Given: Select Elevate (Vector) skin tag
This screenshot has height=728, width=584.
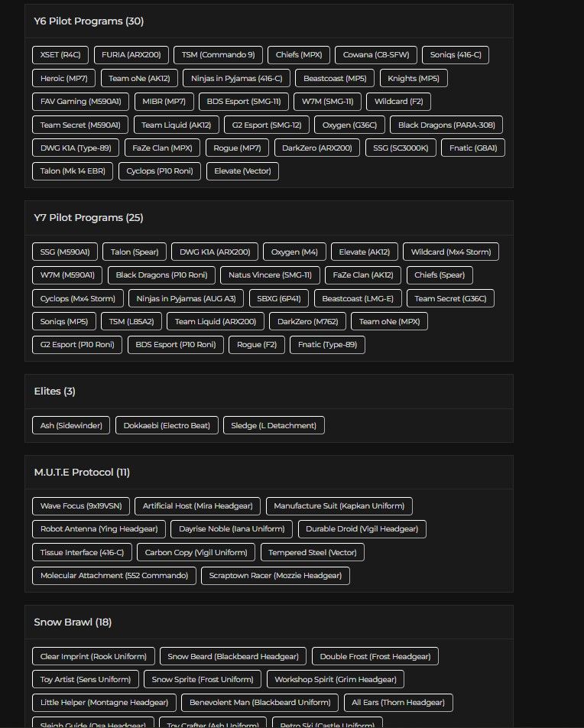Looking at the screenshot, I should tap(242, 171).
